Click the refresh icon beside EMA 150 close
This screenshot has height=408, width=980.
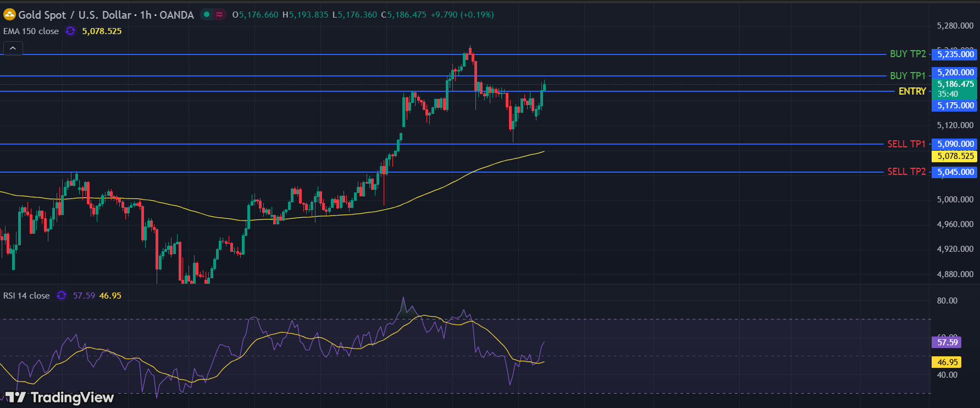70,31
